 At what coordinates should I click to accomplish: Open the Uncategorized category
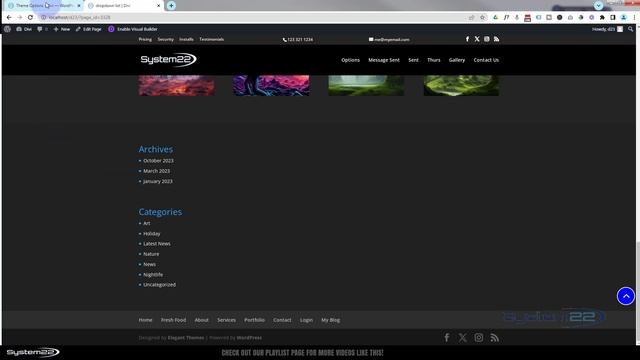(159, 284)
